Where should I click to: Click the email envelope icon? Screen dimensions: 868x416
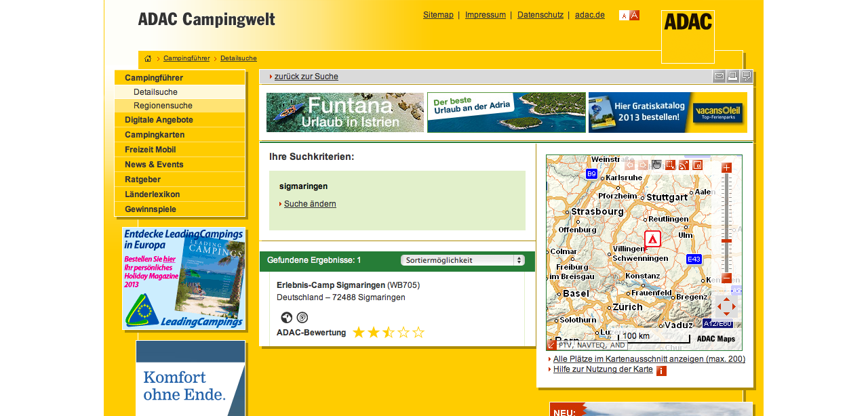pyautogui.click(x=719, y=77)
